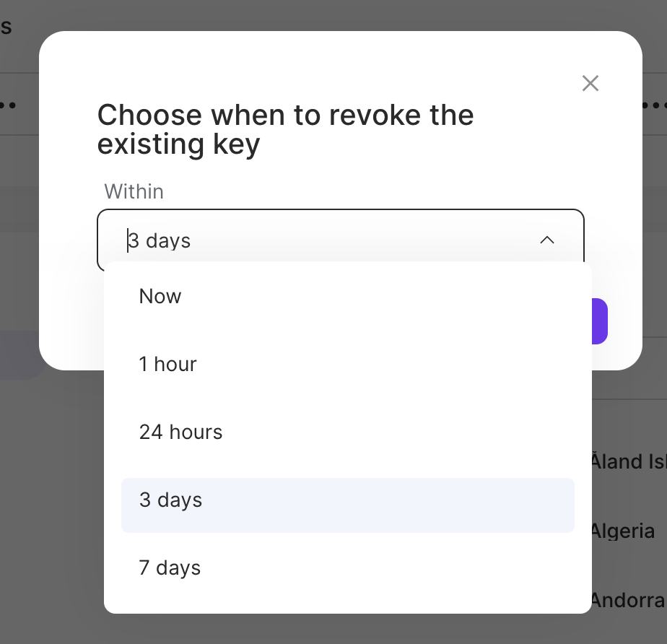Close the revoke key dialog with X
This screenshot has width=667, height=644.
point(590,83)
